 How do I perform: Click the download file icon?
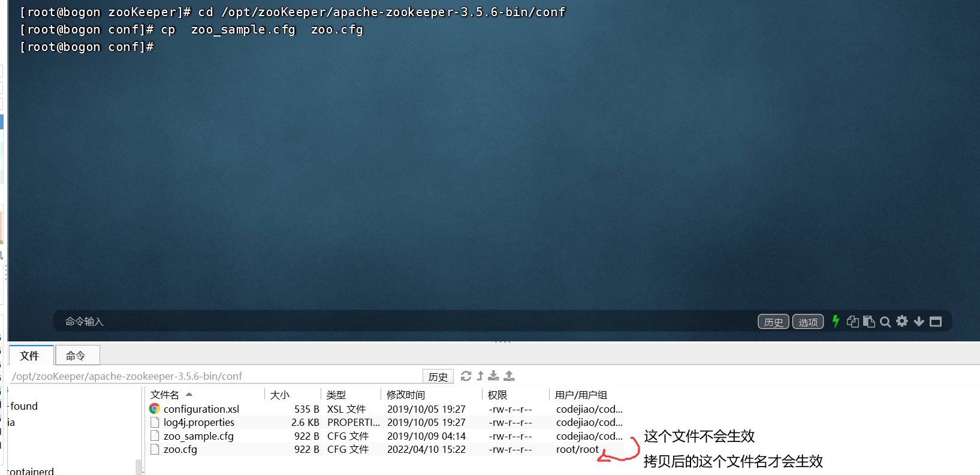pos(493,376)
